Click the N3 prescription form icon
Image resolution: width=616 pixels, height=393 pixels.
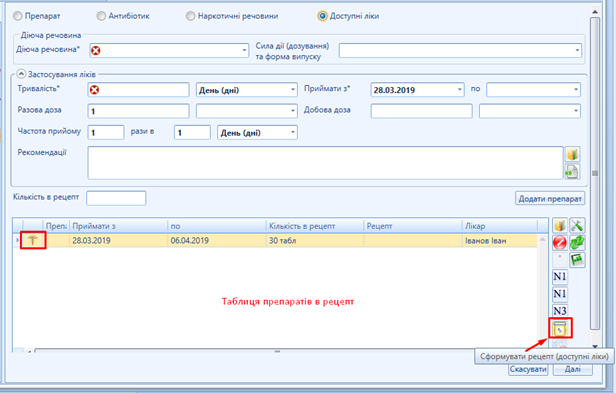point(560,311)
